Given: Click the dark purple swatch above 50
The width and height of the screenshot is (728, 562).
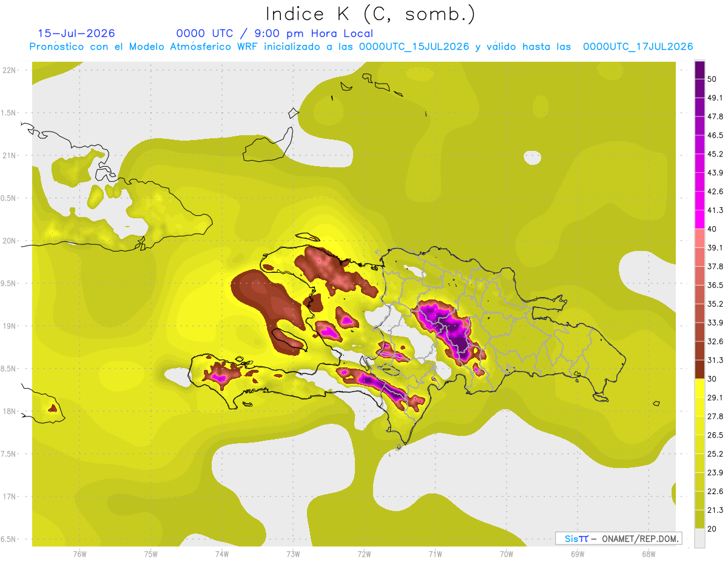Looking at the screenshot, I should [699, 70].
